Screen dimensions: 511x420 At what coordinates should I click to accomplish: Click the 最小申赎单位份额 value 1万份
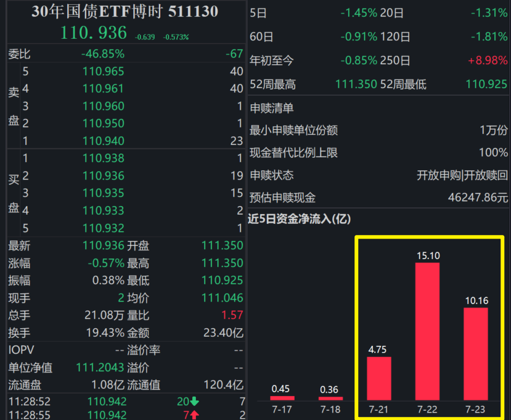pos(494,130)
